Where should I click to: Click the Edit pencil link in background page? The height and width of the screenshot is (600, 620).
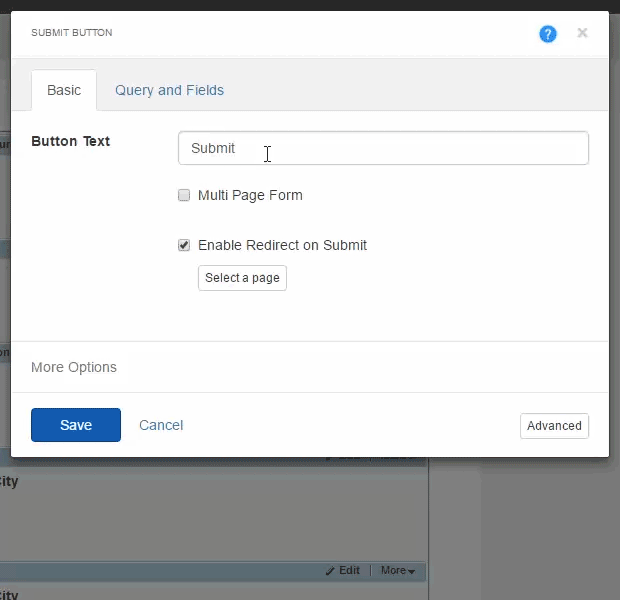click(343, 570)
